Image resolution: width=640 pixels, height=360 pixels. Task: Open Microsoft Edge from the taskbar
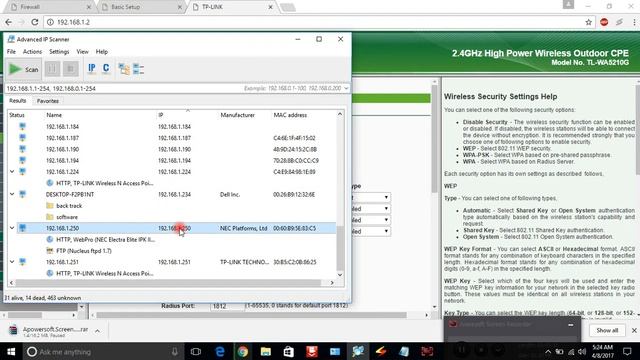point(220,351)
